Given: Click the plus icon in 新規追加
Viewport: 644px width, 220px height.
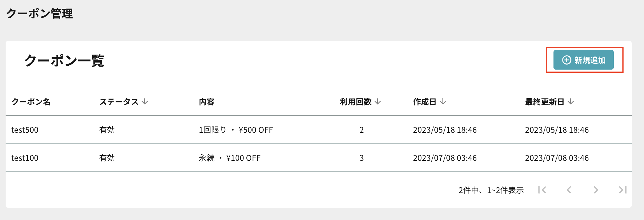Looking at the screenshot, I should [567, 60].
